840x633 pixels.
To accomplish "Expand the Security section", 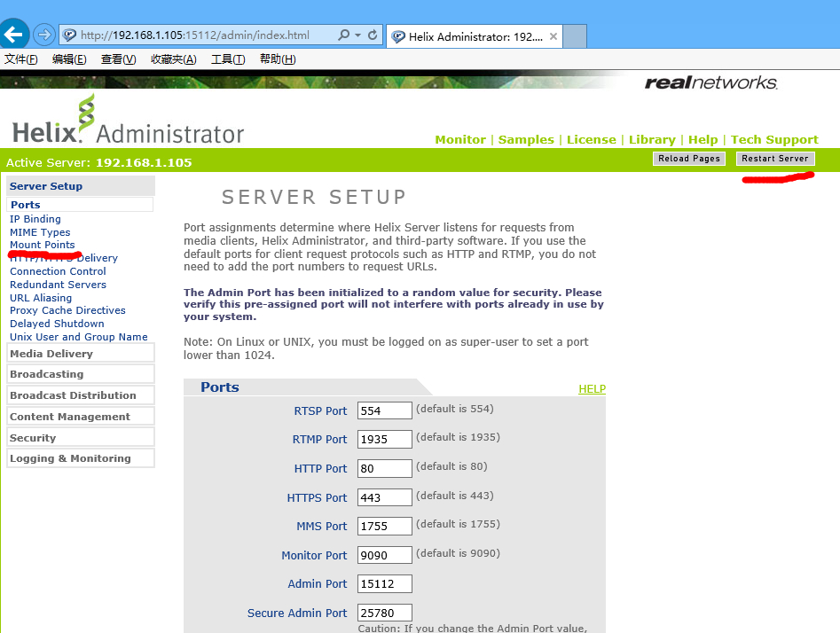I will click(81, 438).
